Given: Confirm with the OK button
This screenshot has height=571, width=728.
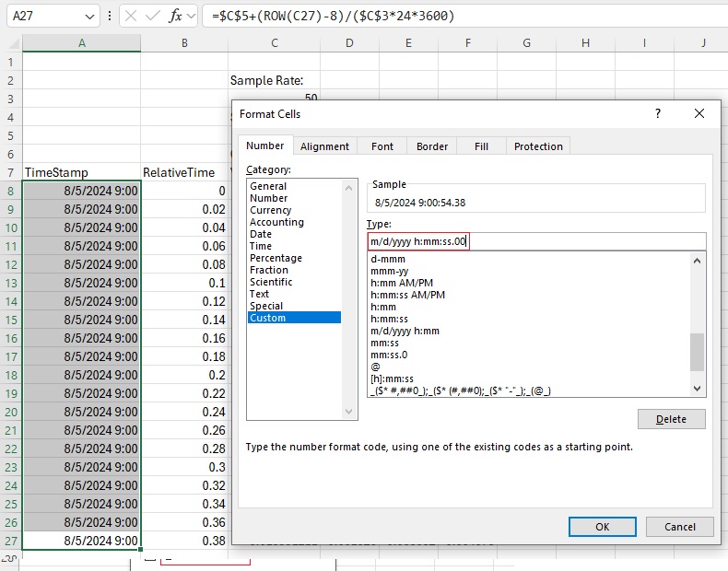Looking at the screenshot, I should click(x=602, y=527).
